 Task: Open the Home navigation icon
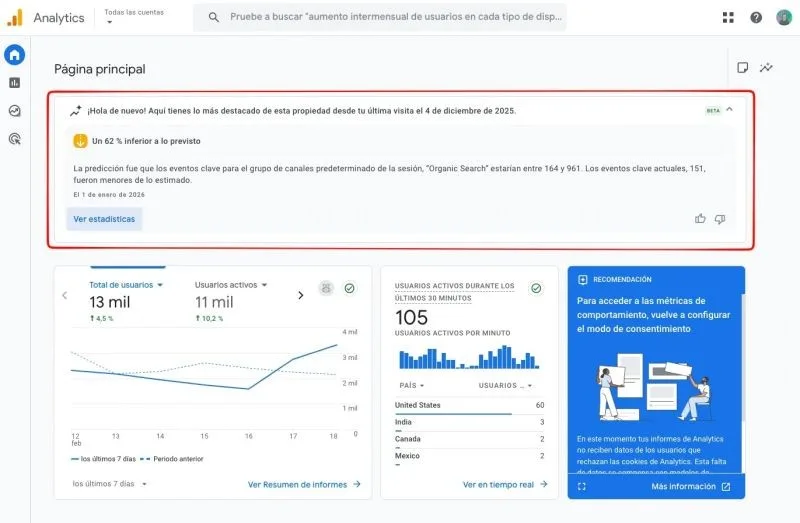point(15,55)
